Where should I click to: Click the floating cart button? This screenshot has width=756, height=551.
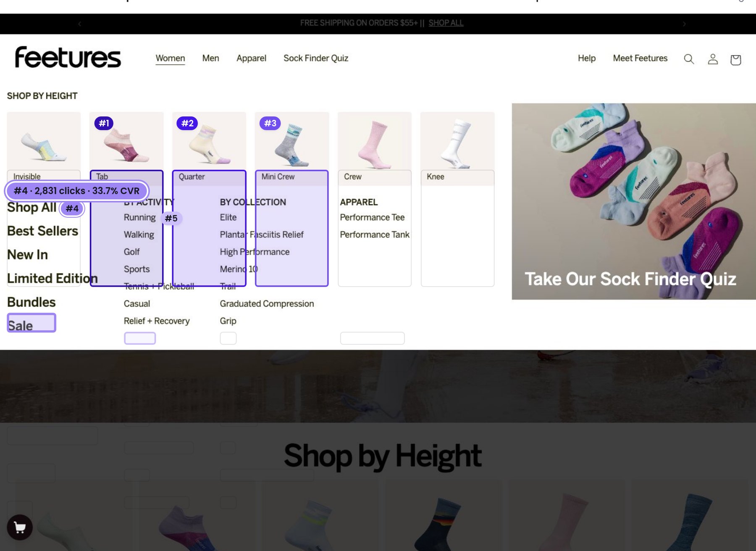pos(20,527)
